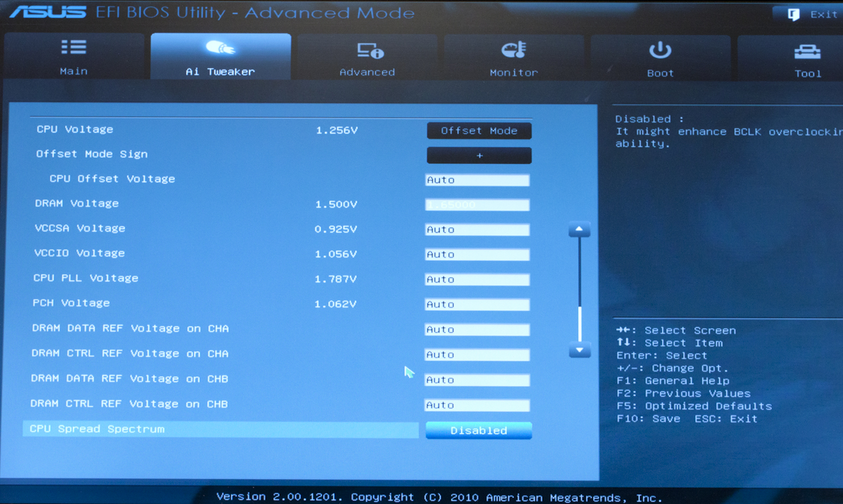Select the CPU PLL Voltage label
The width and height of the screenshot is (843, 504).
pyautogui.click(x=86, y=278)
